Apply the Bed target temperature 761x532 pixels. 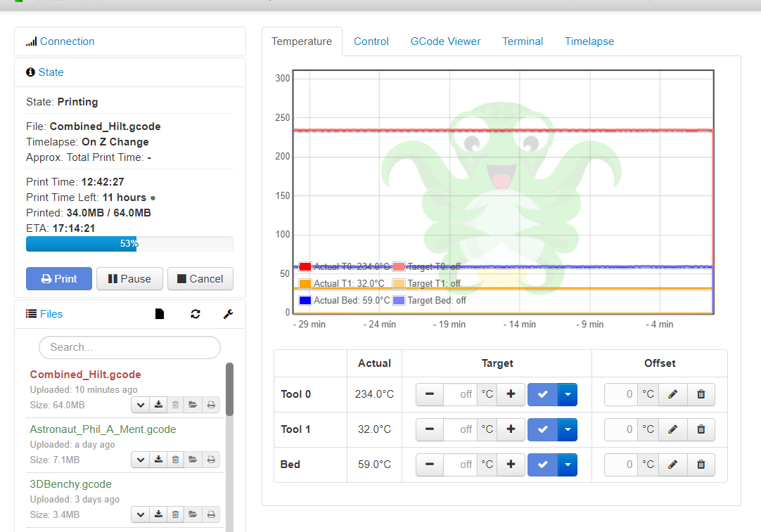[x=542, y=465]
